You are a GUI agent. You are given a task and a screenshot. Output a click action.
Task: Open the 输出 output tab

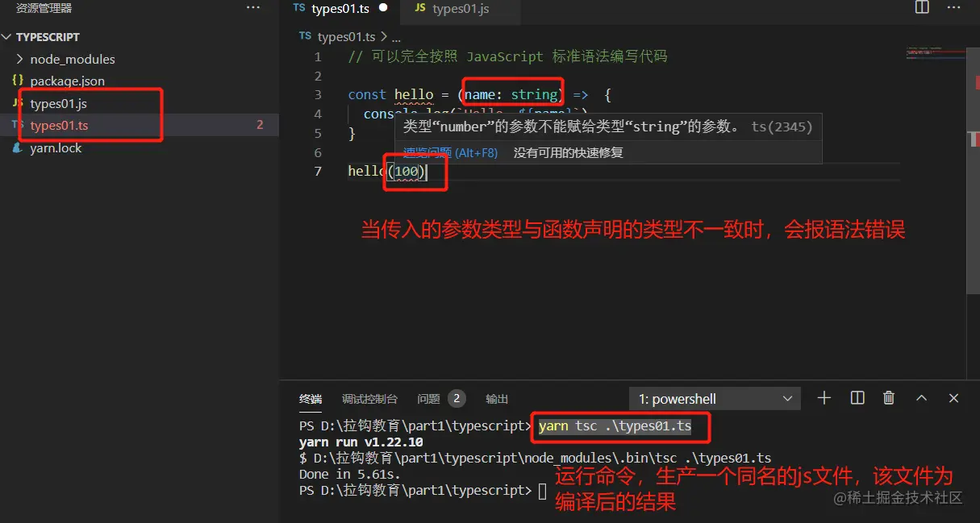pos(497,399)
